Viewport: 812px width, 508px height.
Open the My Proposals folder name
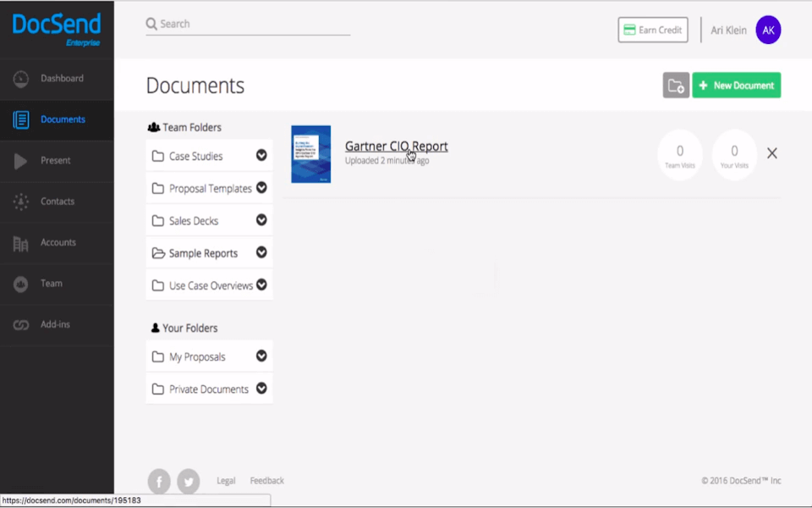pyautogui.click(x=197, y=357)
